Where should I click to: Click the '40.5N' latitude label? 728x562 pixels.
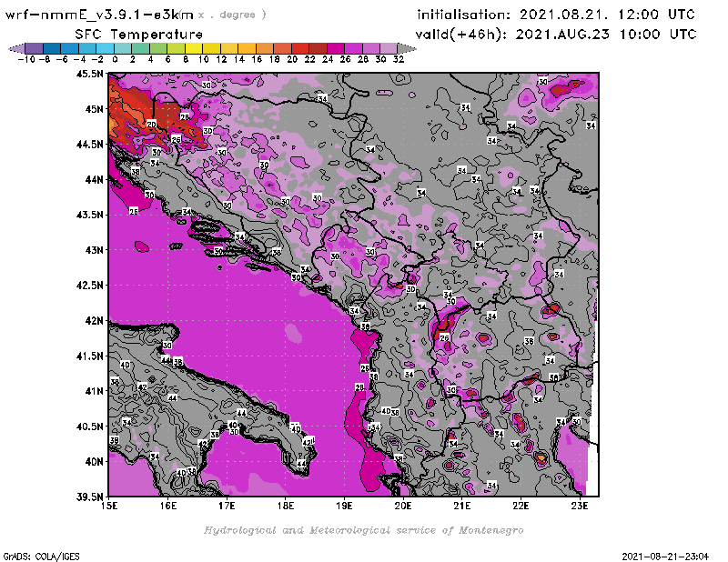89,427
